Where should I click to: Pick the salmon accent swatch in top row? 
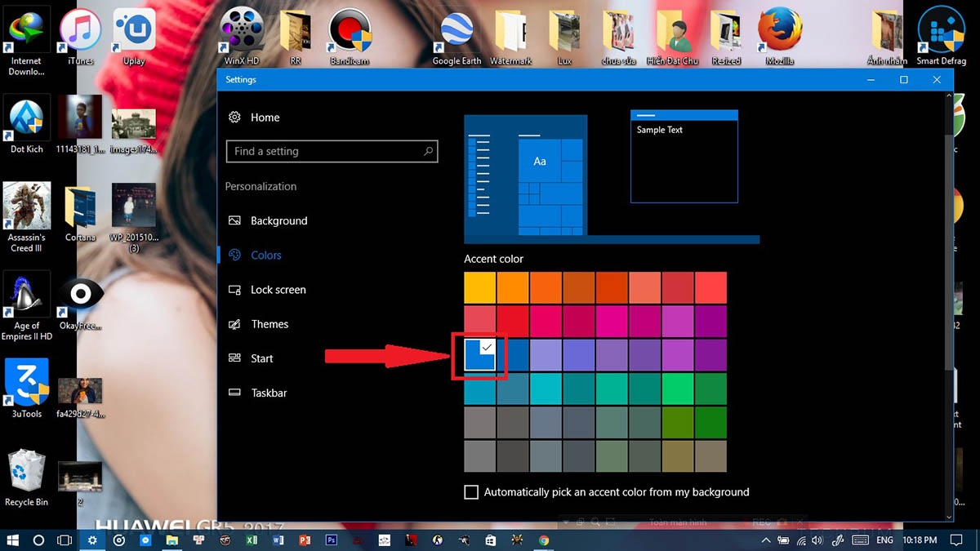tap(645, 287)
